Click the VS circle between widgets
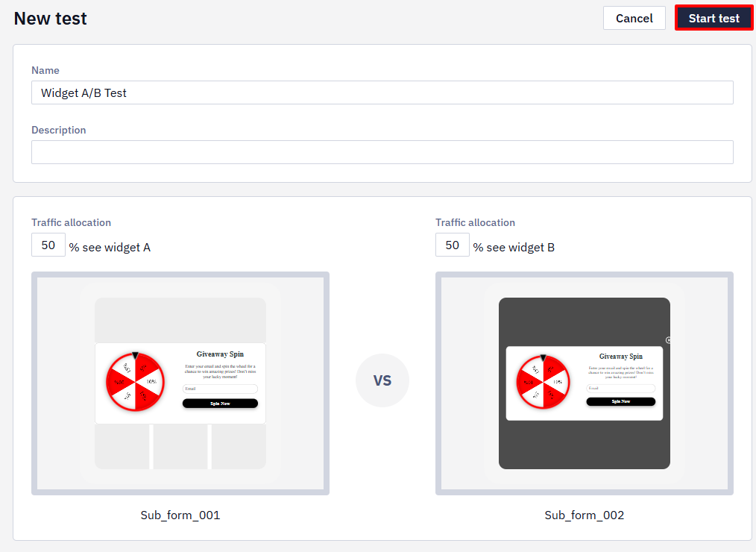The image size is (756, 552). click(x=382, y=380)
